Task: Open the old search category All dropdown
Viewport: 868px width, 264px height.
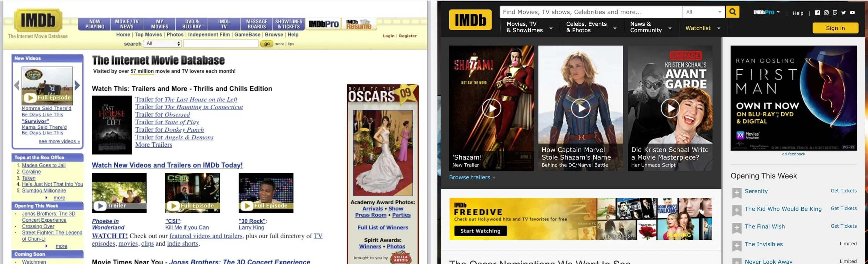Action: 163,44
